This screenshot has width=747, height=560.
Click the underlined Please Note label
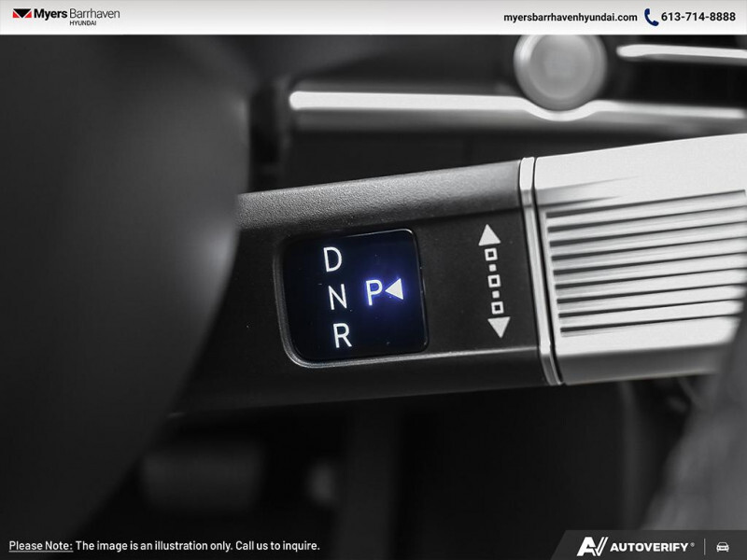(x=40, y=545)
